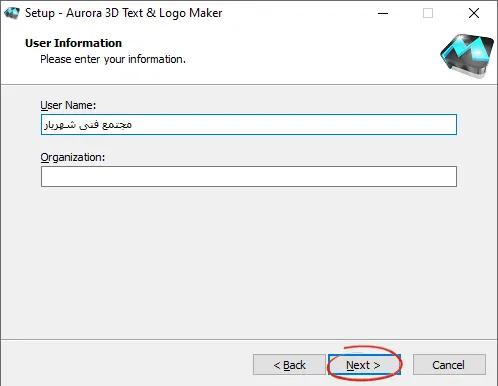This screenshot has width=498, height=386.
Task: Go to previous step via Back button
Action: [x=289, y=365]
